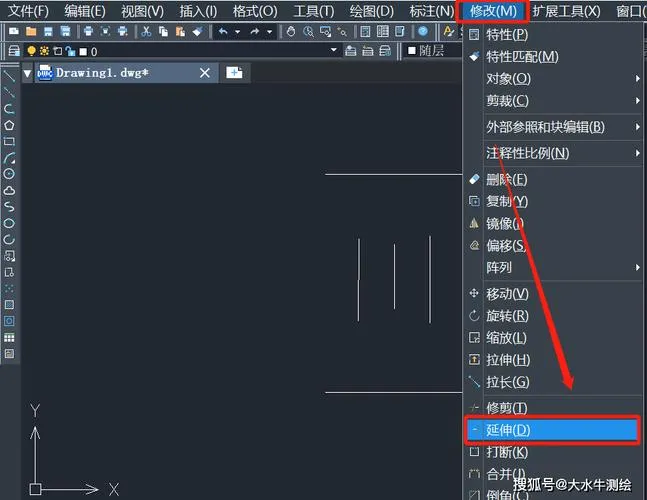Close the Drawing1.dwg tab
Screen dimensions: 647x500
coord(205,73)
